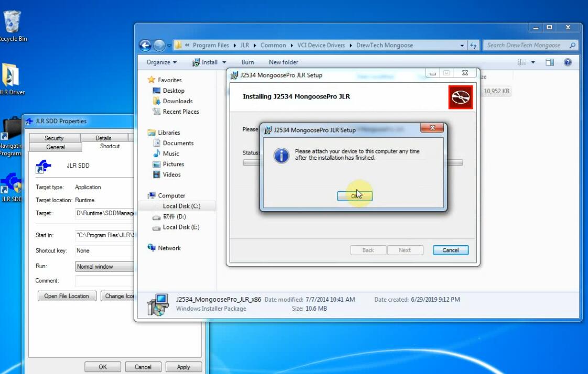The width and height of the screenshot is (588, 374).
Task: Select the JLR SDD desktop shortcut
Action: (x=11, y=188)
